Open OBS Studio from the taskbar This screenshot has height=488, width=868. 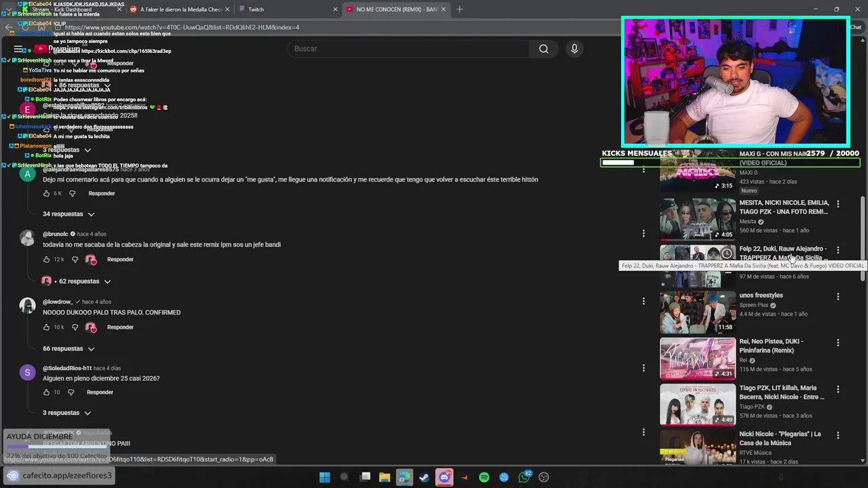click(544, 477)
